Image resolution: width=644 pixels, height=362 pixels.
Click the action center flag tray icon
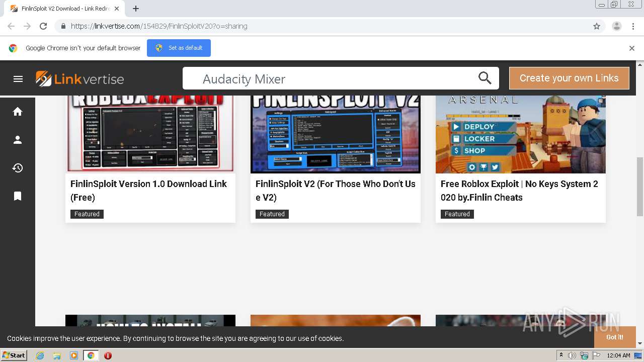point(596,355)
